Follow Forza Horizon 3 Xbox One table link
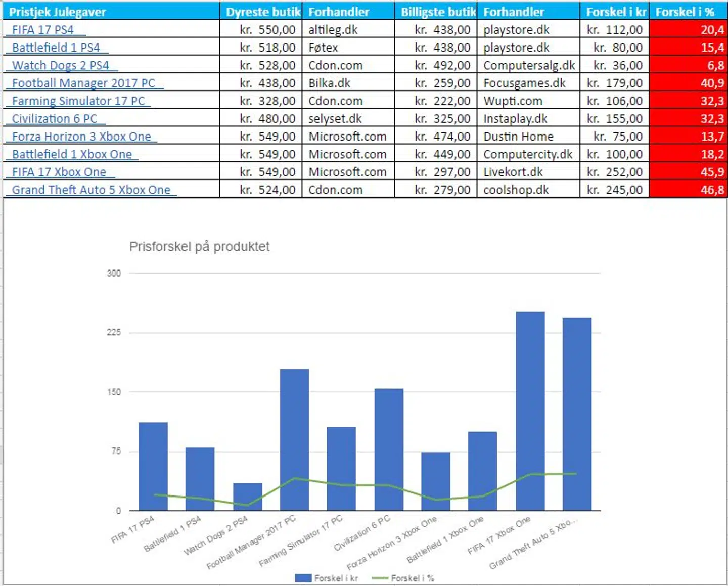 coord(81,137)
